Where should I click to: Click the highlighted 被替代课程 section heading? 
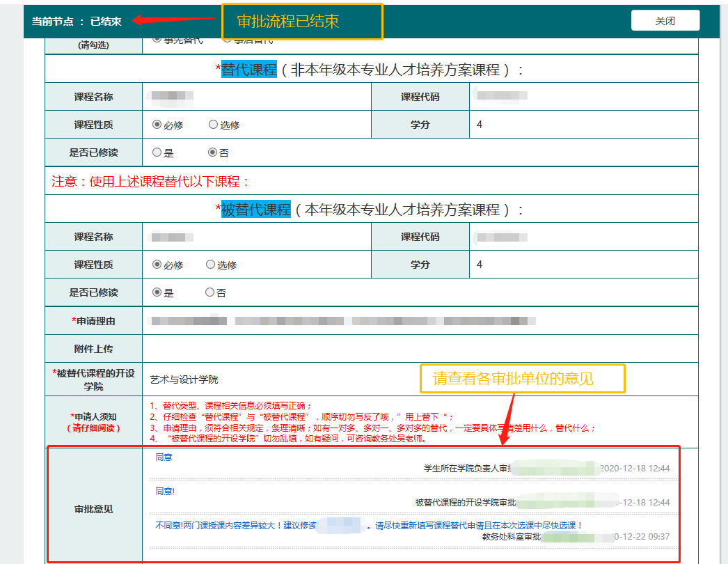pos(255,209)
